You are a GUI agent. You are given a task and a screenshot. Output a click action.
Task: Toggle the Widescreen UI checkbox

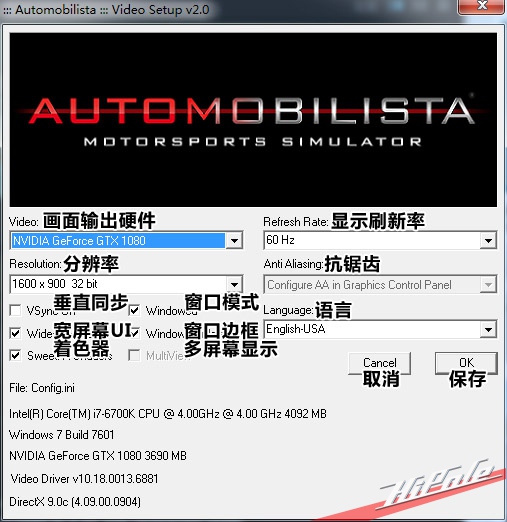point(16,333)
